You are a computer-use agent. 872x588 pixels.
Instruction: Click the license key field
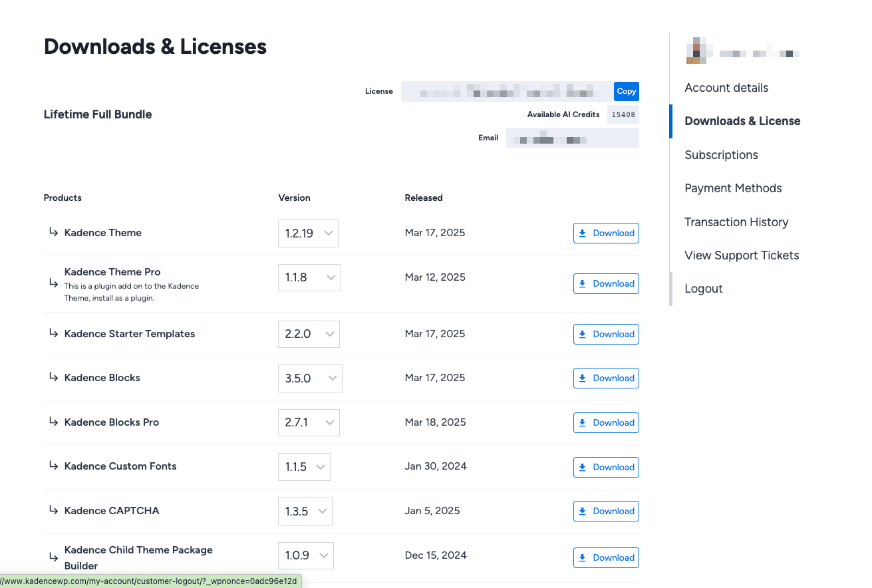[507, 92]
